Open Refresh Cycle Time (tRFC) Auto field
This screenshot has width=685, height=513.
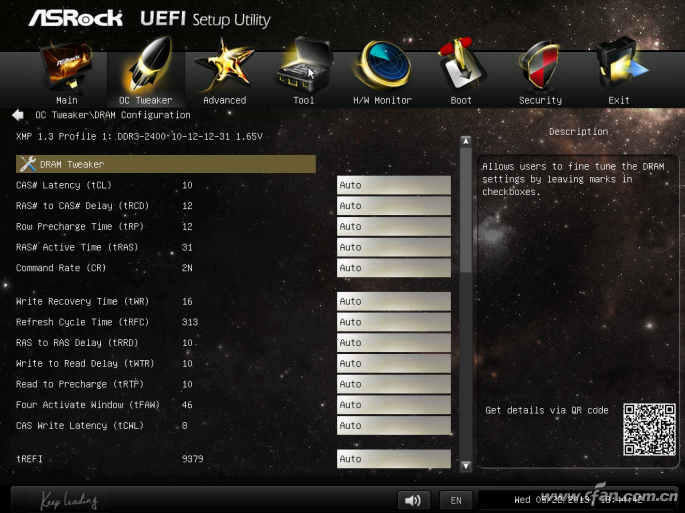pyautogui.click(x=394, y=322)
